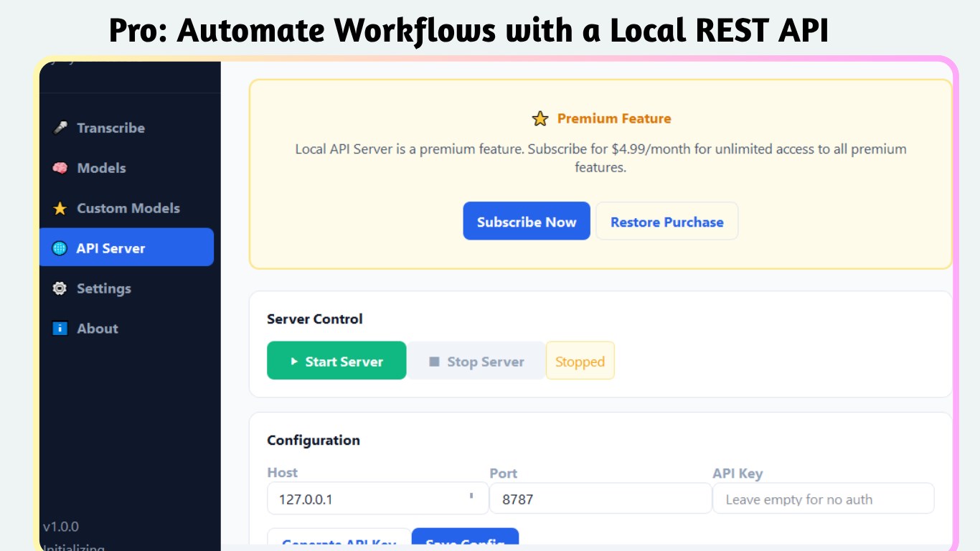The height and width of the screenshot is (551, 980).
Task: Click the star icon beside Custom Models
Action: [x=60, y=208]
